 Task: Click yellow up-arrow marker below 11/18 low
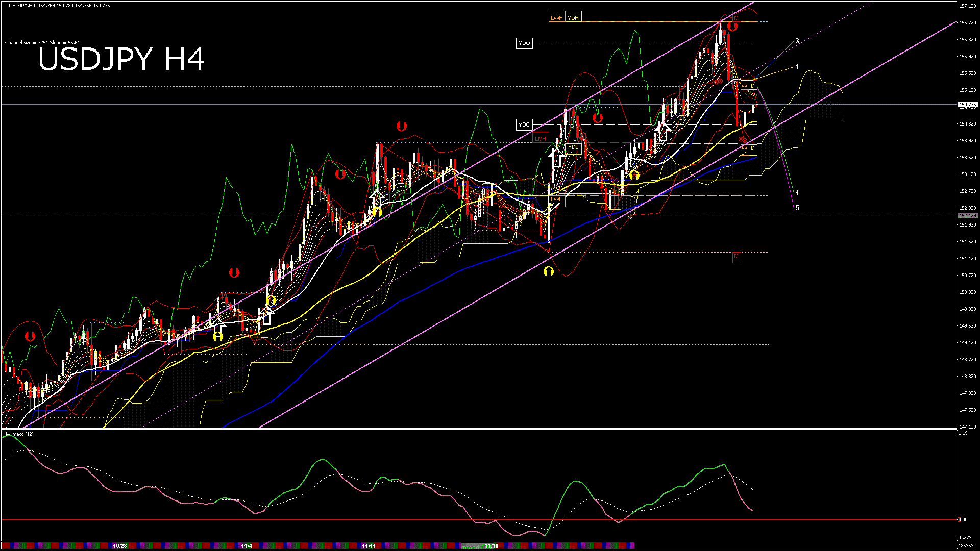(x=549, y=271)
